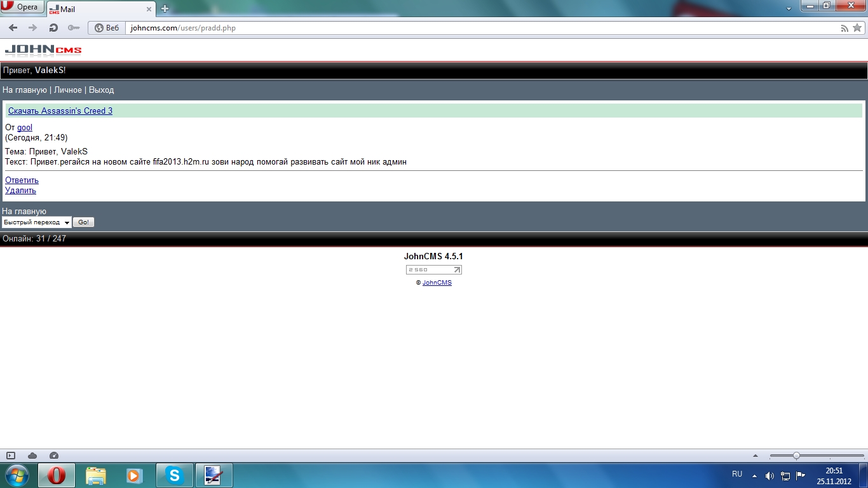
Task: Click the message text mentioning fifa2013.h2m.ru
Action: [x=206, y=162]
